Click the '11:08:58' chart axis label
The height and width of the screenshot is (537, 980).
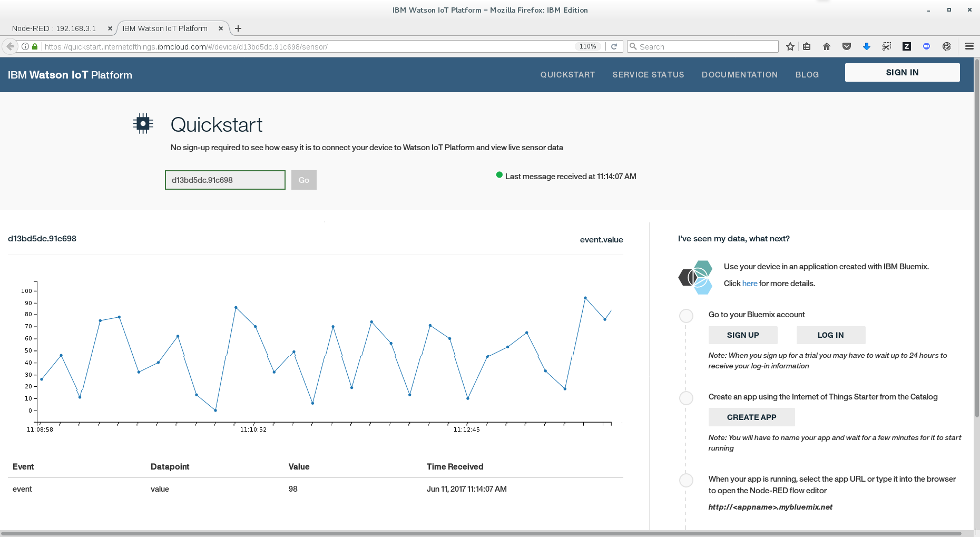(x=40, y=429)
